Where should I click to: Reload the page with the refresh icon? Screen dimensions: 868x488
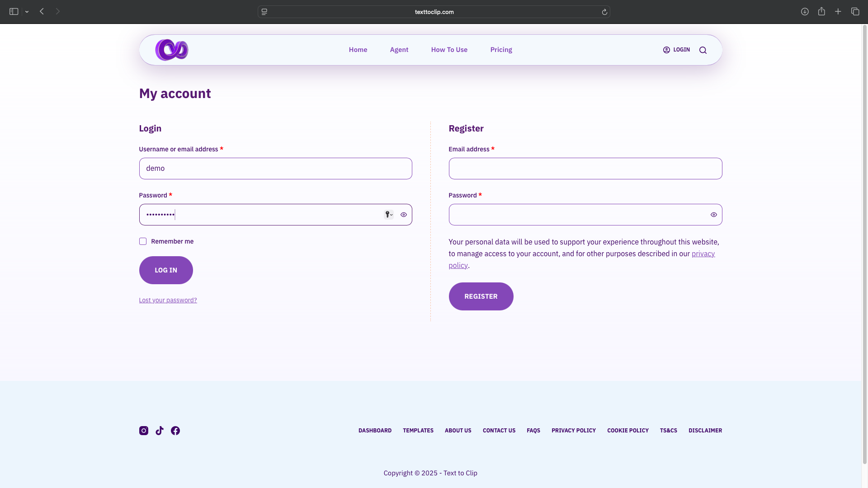(x=604, y=12)
